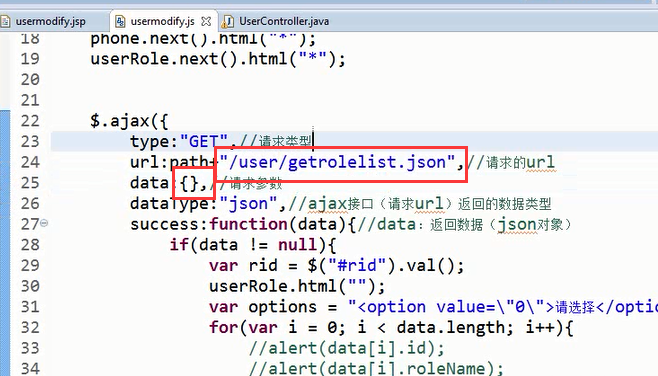Viewport: 658px width, 376px height.
Task: Click userRole.next().html("*"); on line 19
Action: pos(218,59)
